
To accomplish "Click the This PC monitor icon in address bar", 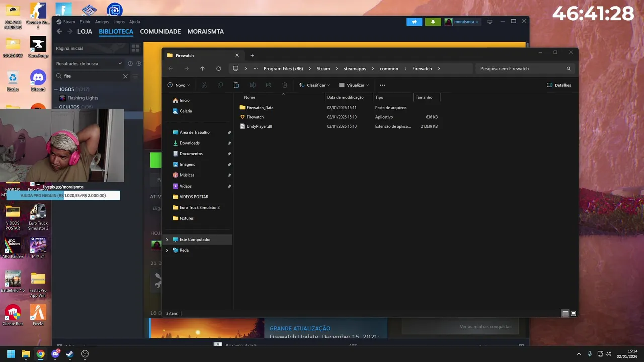I will tap(235, 69).
